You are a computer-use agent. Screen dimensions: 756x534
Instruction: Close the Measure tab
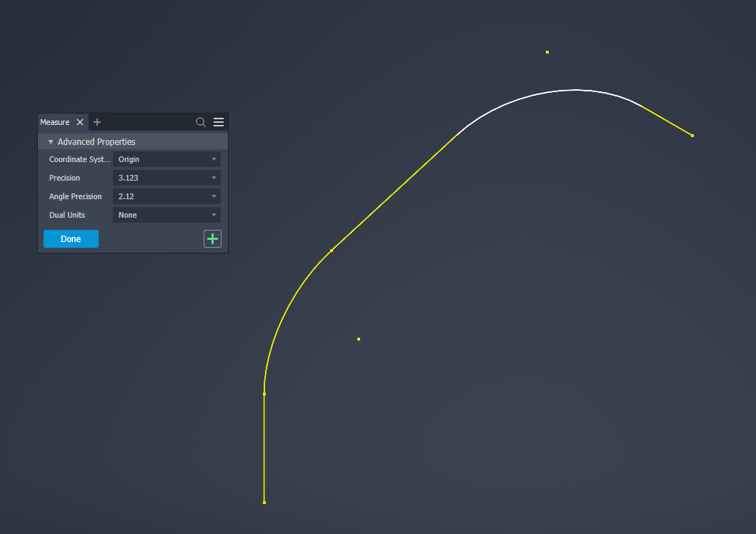pos(80,122)
